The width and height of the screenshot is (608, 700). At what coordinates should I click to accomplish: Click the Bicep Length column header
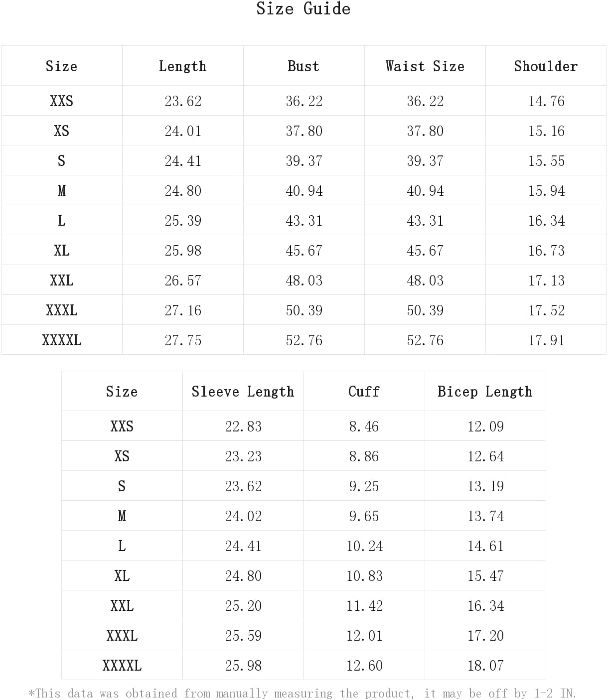click(485, 392)
